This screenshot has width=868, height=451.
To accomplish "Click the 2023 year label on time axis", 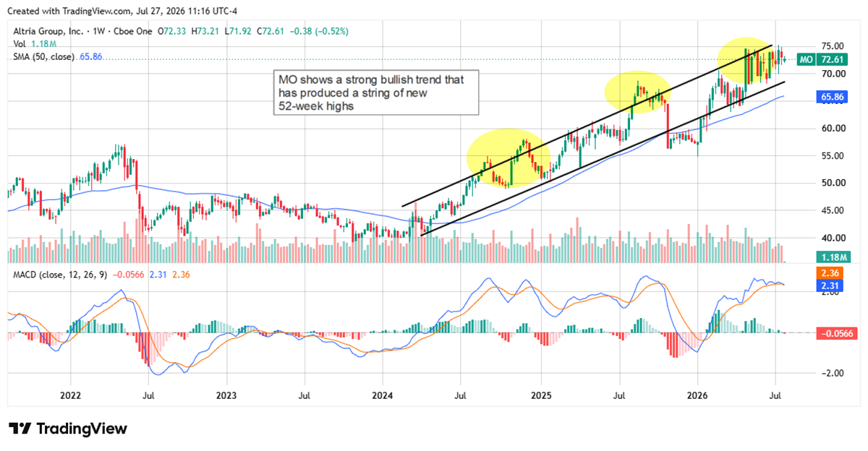I will tap(226, 396).
